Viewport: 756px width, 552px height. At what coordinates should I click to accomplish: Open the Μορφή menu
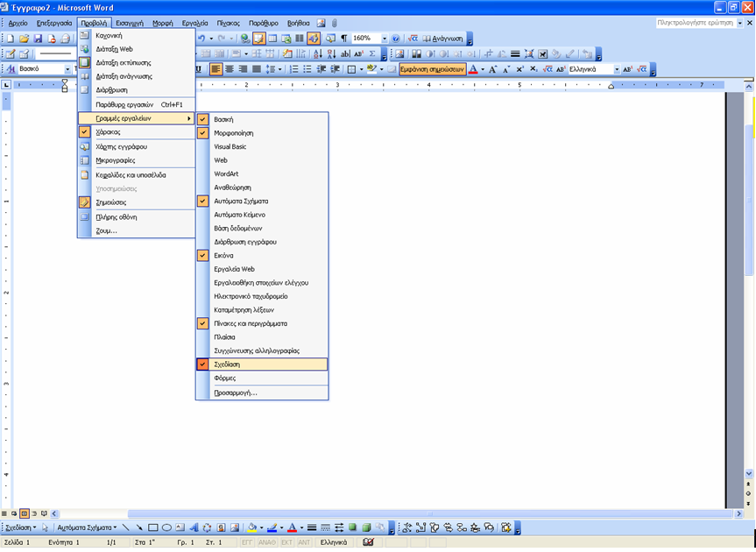pyautogui.click(x=162, y=23)
